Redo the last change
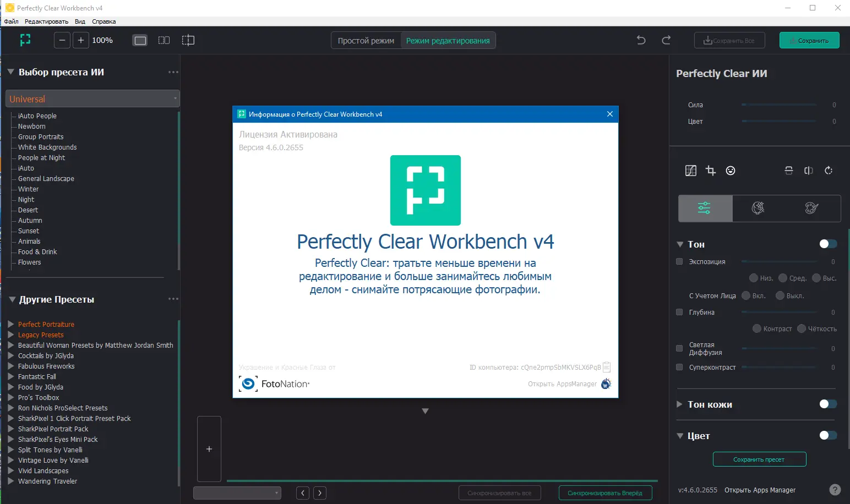The image size is (850, 504). click(x=666, y=40)
